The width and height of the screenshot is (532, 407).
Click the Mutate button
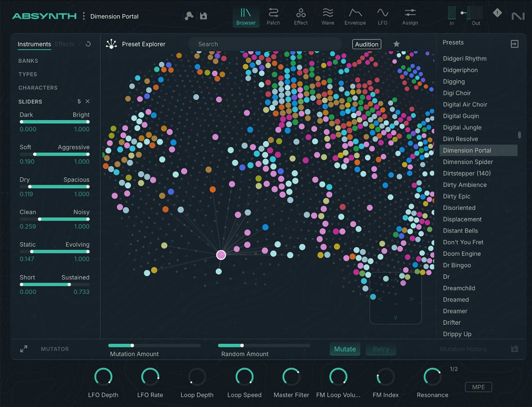click(x=345, y=349)
